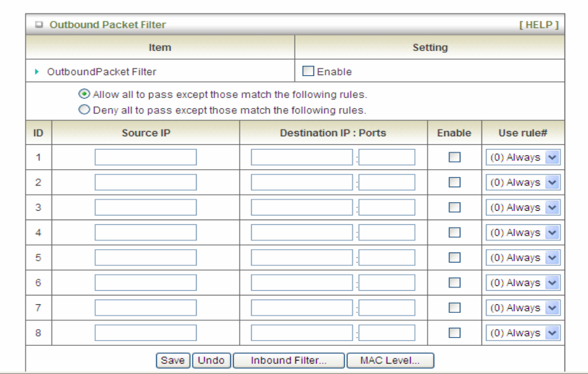Click the arrow bullet next to OutboundPacket Filter
588x374 pixels.
pos(38,71)
